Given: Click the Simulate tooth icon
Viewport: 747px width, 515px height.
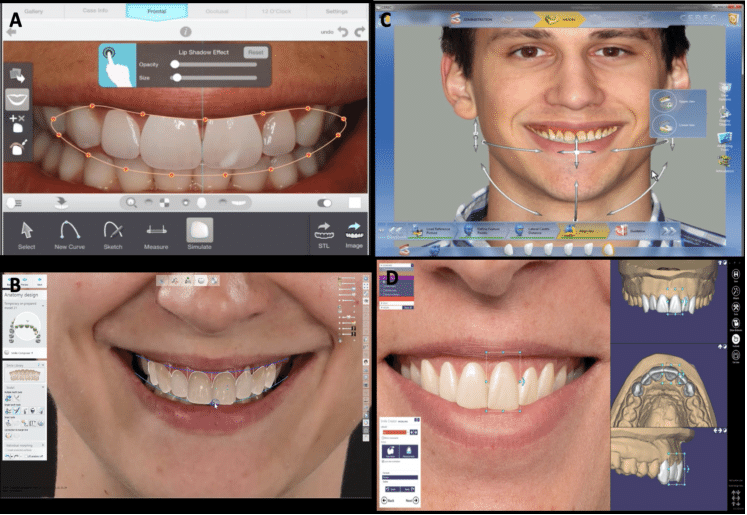Looking at the screenshot, I should pos(199,232).
